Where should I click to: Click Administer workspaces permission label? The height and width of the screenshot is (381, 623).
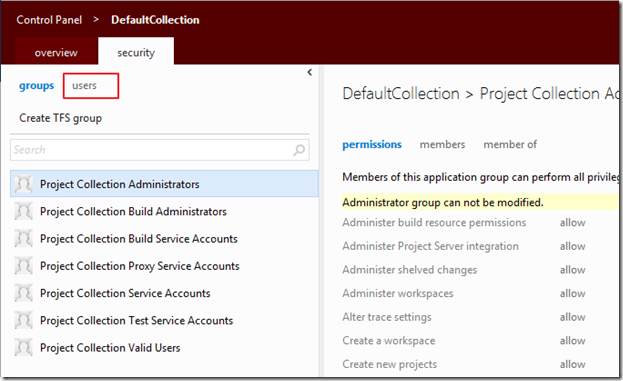398,293
